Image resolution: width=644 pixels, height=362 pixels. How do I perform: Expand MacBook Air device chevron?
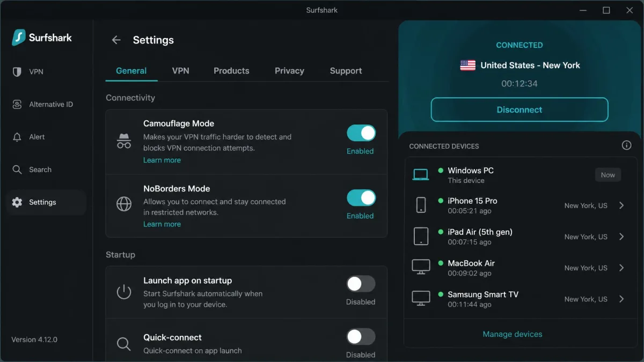[x=621, y=268]
